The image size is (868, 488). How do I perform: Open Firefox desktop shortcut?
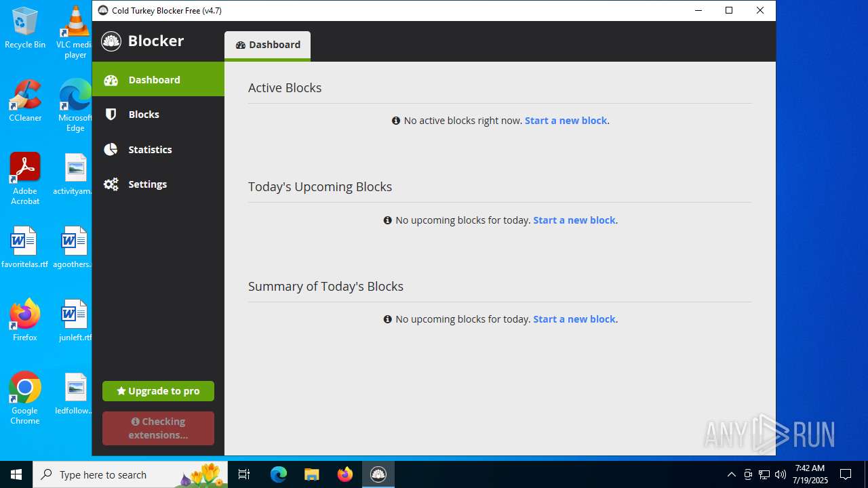coord(25,320)
